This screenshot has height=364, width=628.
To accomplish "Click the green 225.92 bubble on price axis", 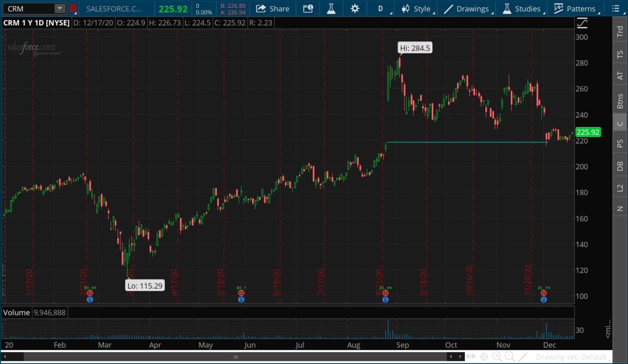I will click(x=589, y=132).
